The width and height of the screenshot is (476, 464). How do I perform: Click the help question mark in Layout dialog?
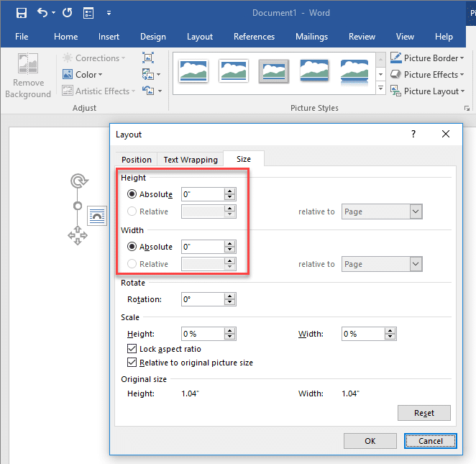[x=413, y=134]
